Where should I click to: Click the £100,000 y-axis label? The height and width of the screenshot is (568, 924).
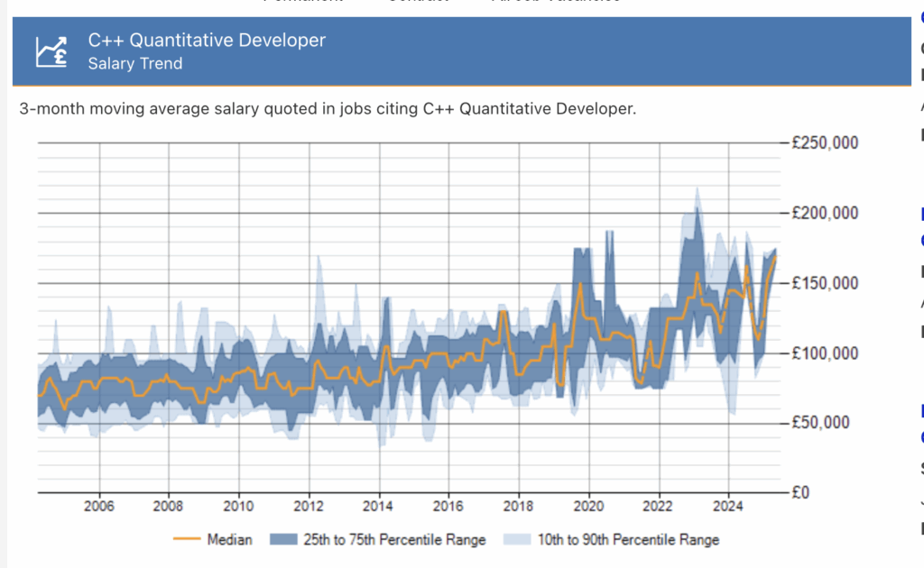tap(825, 353)
